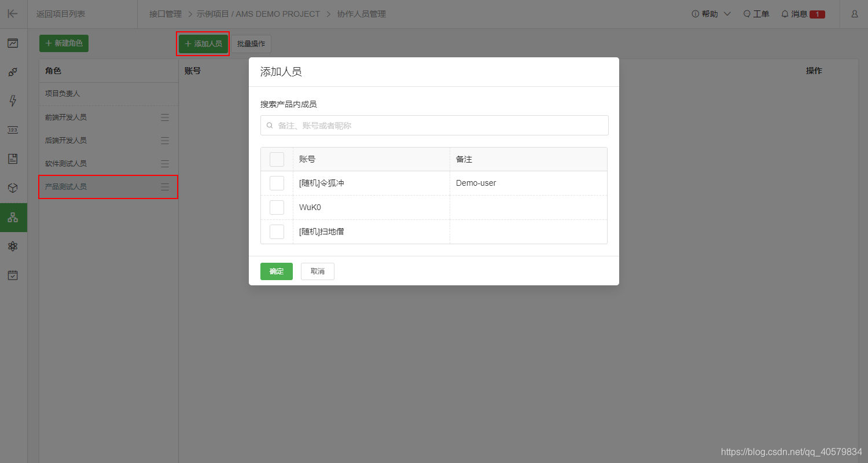Viewport: 868px width, 463px height.
Task: Click the 新建角色 button
Action: (x=64, y=43)
